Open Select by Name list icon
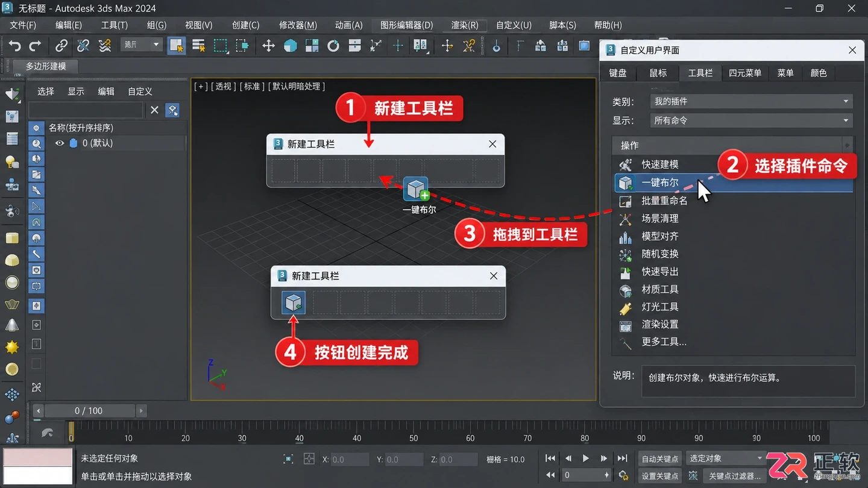The width and height of the screenshot is (868, 488). (x=198, y=46)
